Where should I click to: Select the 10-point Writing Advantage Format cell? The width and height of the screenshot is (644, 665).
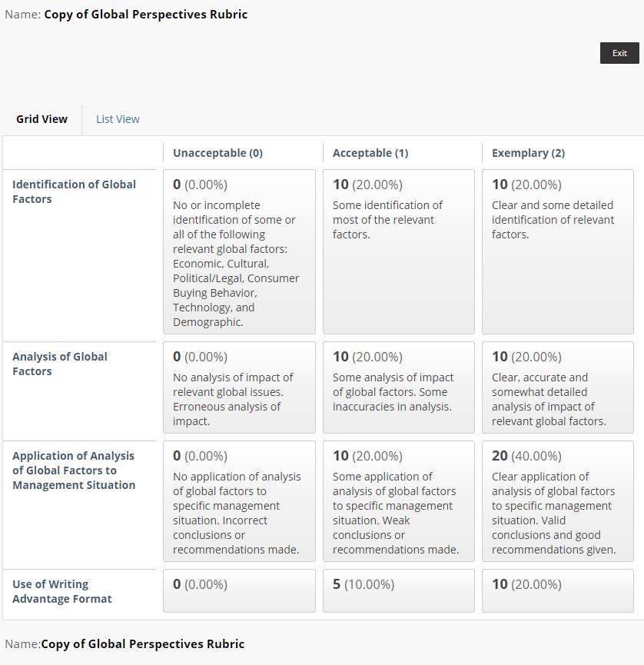[557, 590]
